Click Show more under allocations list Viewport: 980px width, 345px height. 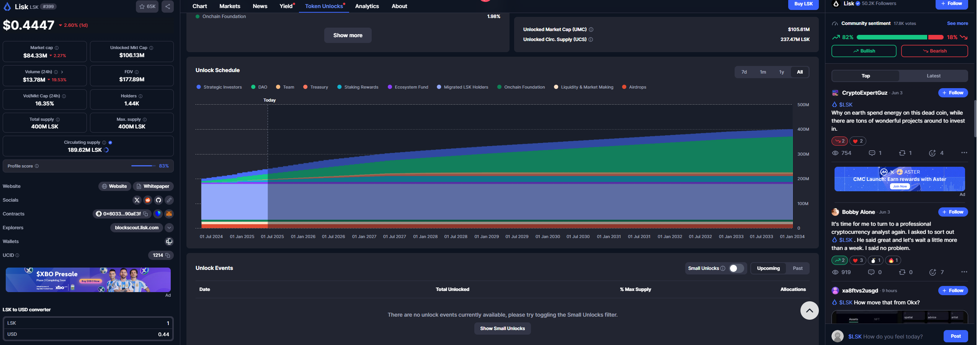[348, 35]
